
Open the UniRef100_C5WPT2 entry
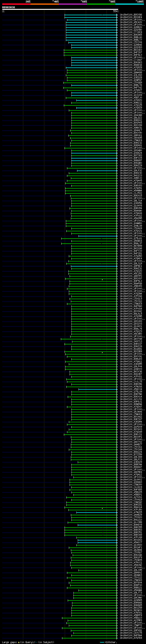pyautogui.click(x=131, y=625)
